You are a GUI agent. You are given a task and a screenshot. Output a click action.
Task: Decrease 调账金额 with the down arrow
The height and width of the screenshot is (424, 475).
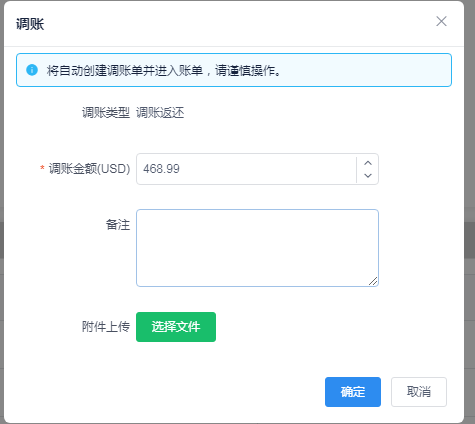coord(368,175)
